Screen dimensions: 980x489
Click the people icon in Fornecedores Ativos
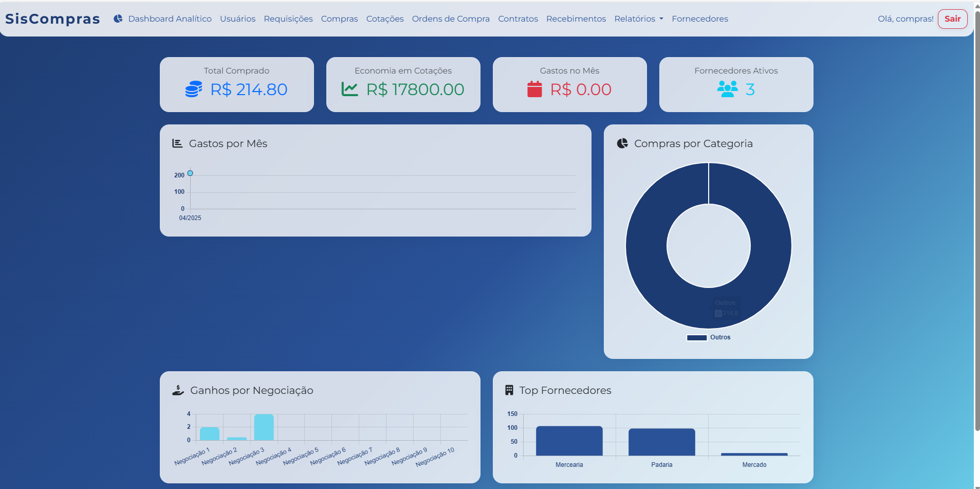tap(727, 89)
